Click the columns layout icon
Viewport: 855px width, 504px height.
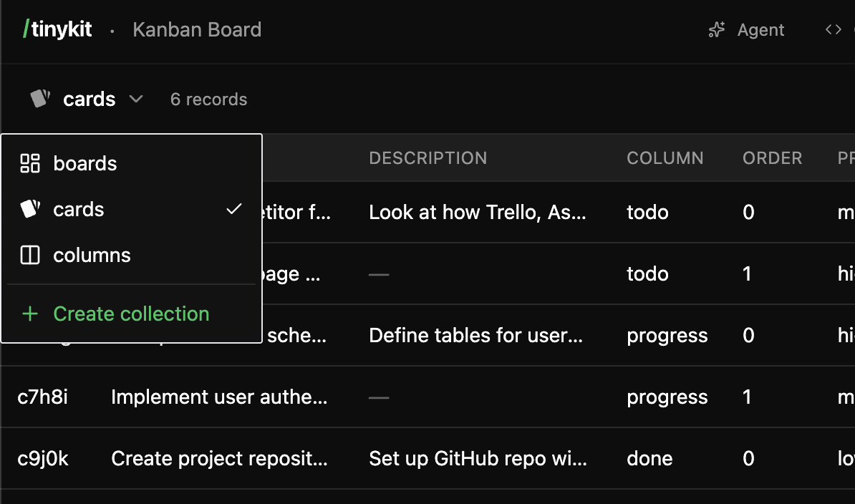coord(30,255)
